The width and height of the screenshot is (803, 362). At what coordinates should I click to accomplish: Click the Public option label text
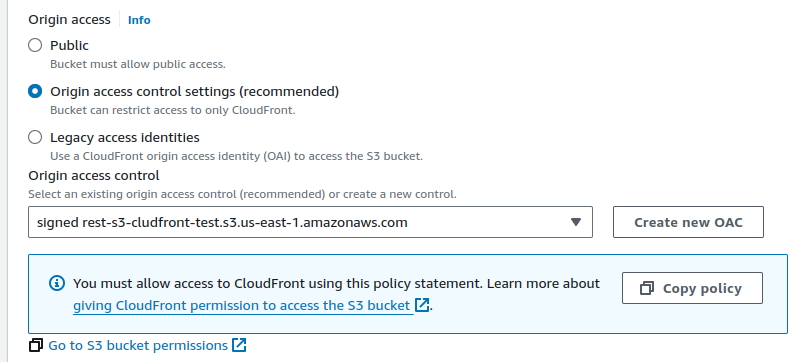pyautogui.click(x=69, y=46)
